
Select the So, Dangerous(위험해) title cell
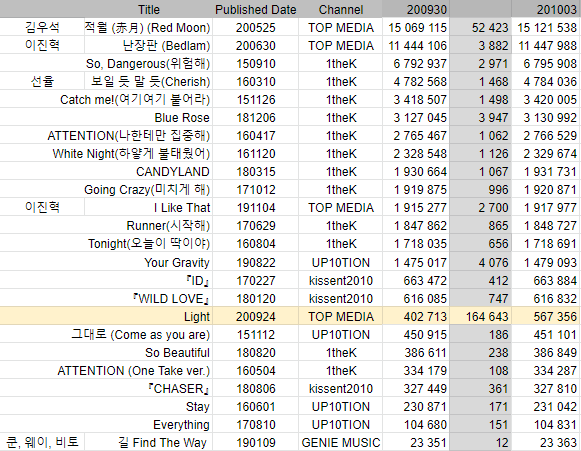(148, 63)
